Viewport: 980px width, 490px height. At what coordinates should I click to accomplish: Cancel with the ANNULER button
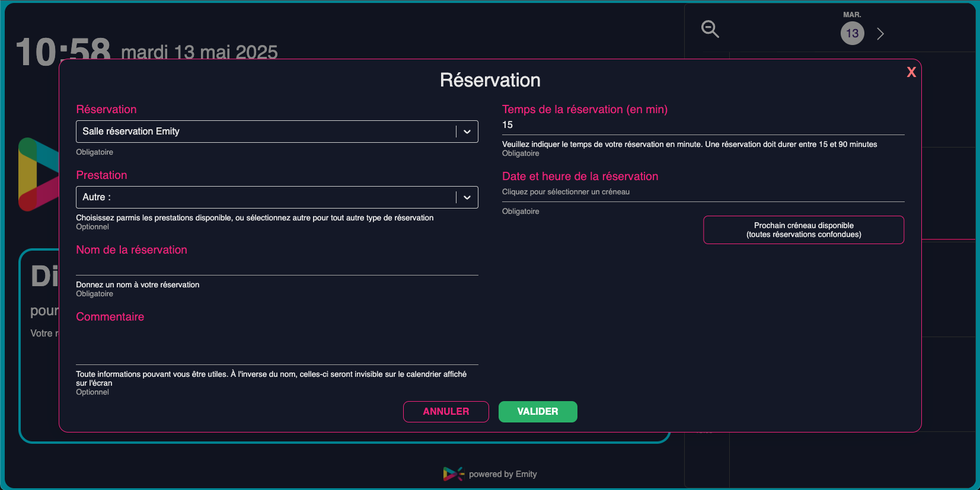point(446,412)
